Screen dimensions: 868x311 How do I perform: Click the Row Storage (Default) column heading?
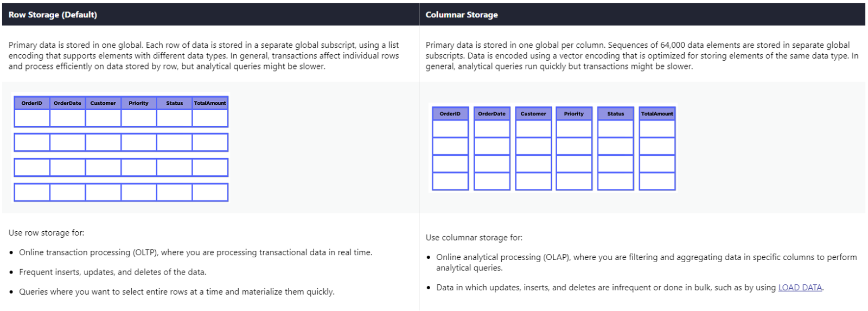coord(53,15)
